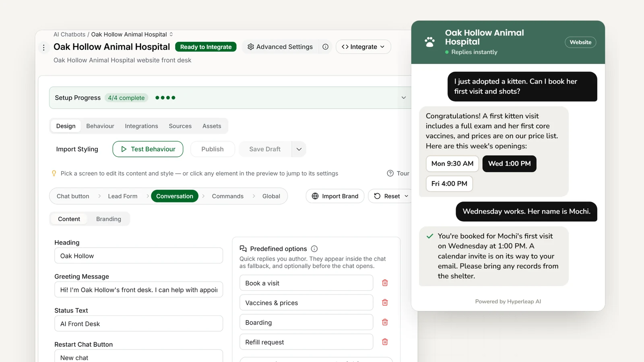Select the Global screen
This screenshot has width=644, height=362.
271,196
